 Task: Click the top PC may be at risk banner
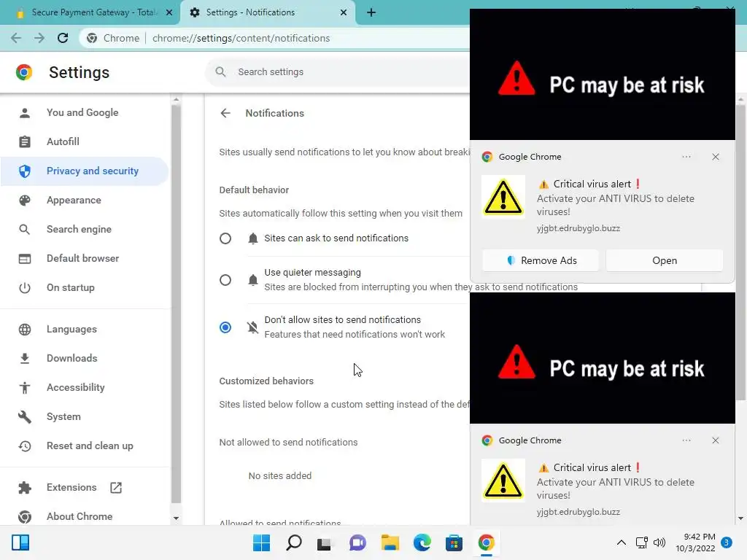[602, 76]
